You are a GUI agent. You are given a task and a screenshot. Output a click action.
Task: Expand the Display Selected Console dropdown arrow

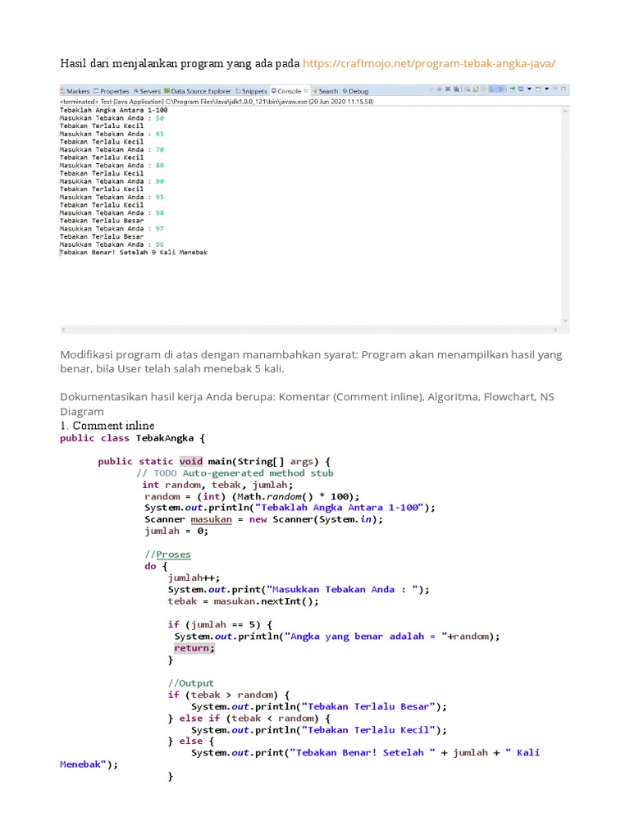click(x=529, y=89)
